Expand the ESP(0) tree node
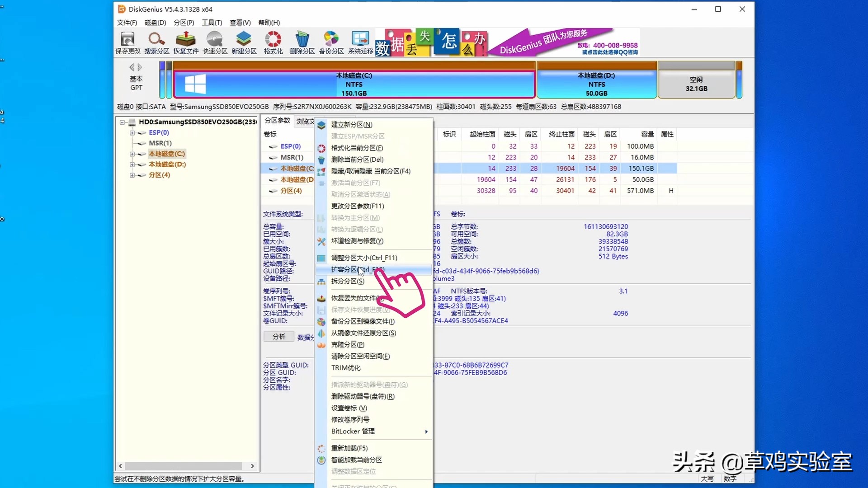868x488 pixels. tap(132, 132)
